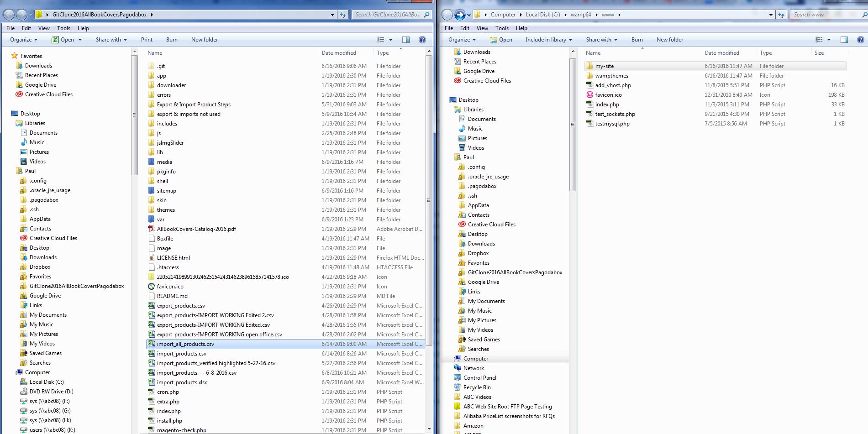Image resolution: width=868 pixels, height=434 pixels.
Task: Change the view layout icon in the left window
Action: (380, 40)
